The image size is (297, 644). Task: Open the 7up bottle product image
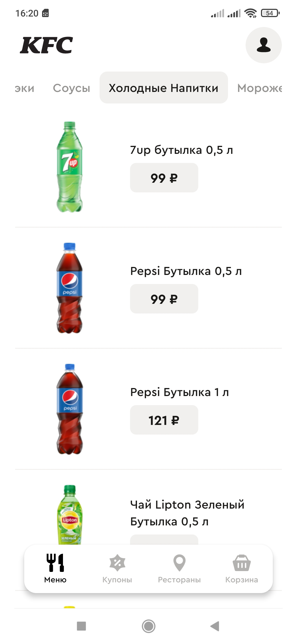click(x=70, y=167)
